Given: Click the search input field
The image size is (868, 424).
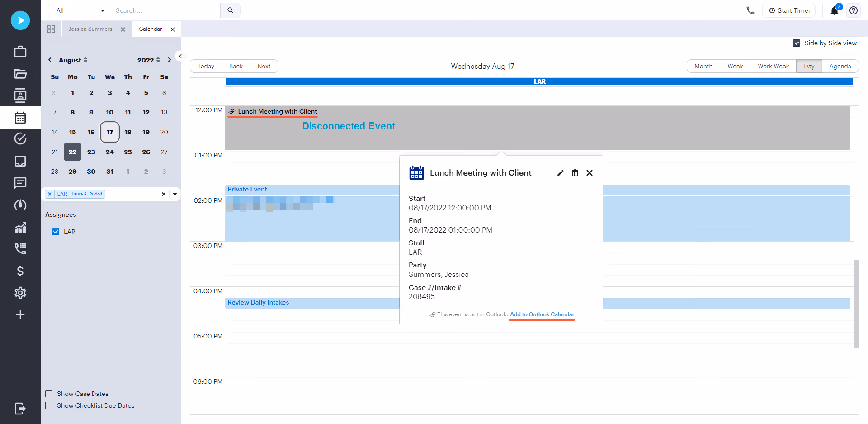Looking at the screenshot, I should [x=165, y=10].
